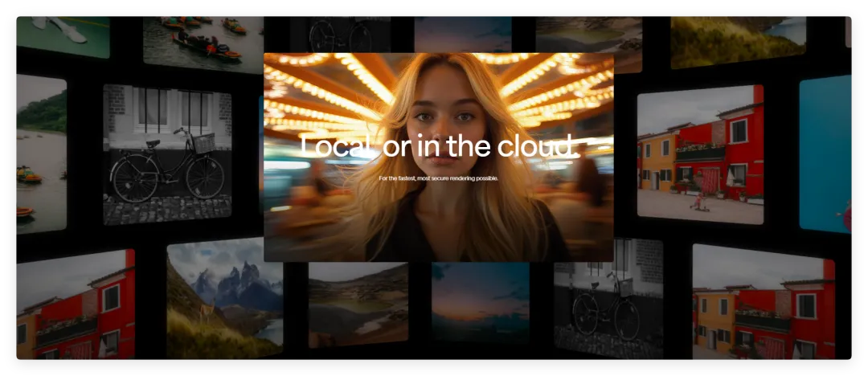868x376 pixels.
Task: Open the crater lake thumbnail in bottom row
Action: point(358,304)
